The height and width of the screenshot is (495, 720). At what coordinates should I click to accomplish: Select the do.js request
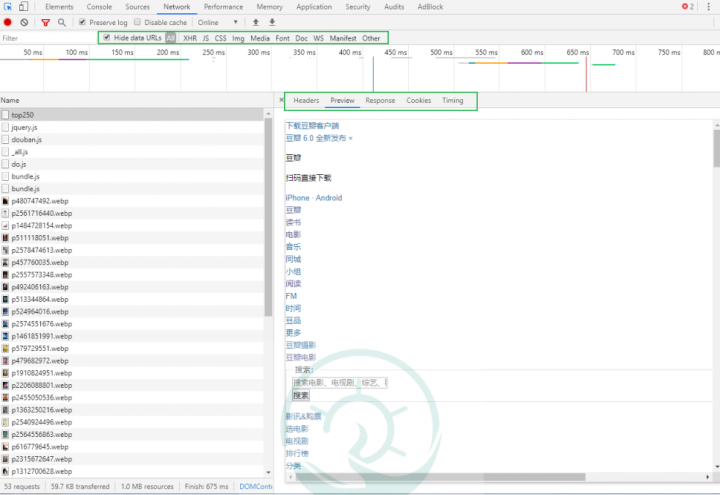pyautogui.click(x=132, y=164)
